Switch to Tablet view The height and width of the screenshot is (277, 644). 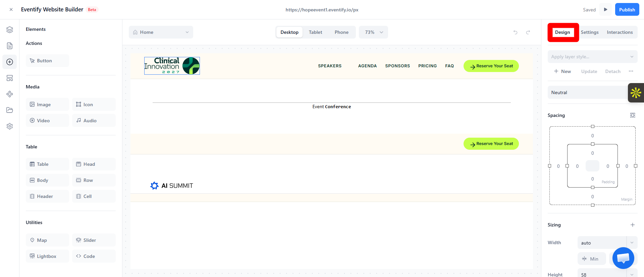[x=315, y=32]
